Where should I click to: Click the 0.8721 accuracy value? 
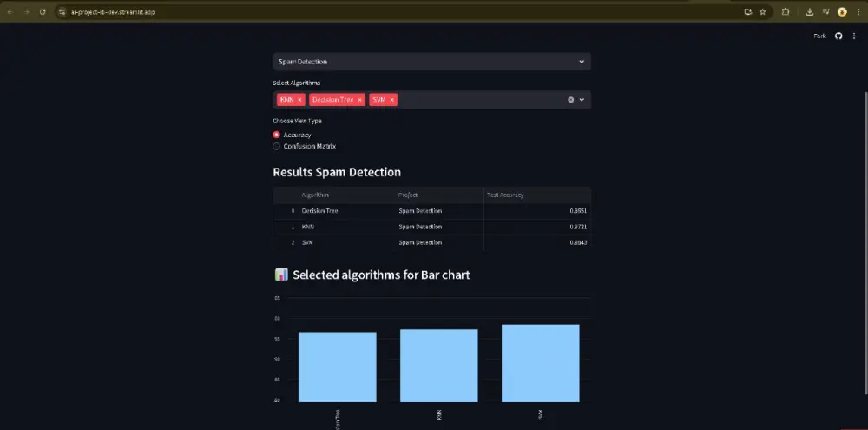(x=578, y=227)
